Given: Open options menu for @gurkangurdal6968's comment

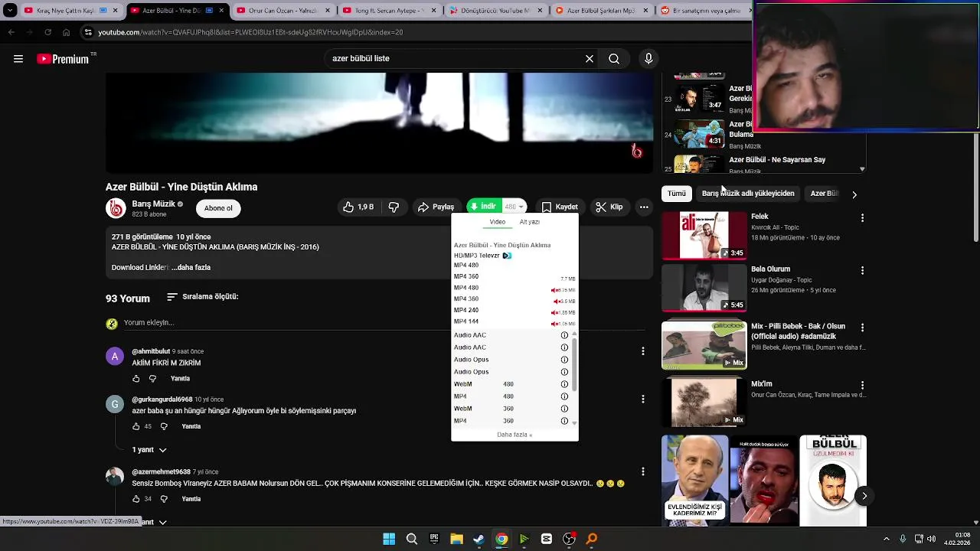Looking at the screenshot, I should (x=642, y=399).
